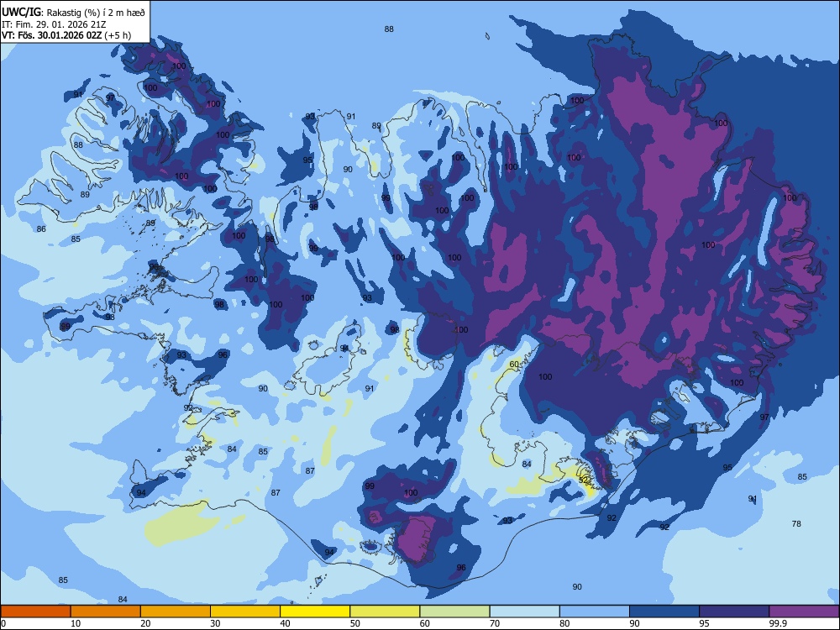Click the '78' humidity value on the map
Image resolution: width=840 pixels, height=630 pixels.
[796, 524]
